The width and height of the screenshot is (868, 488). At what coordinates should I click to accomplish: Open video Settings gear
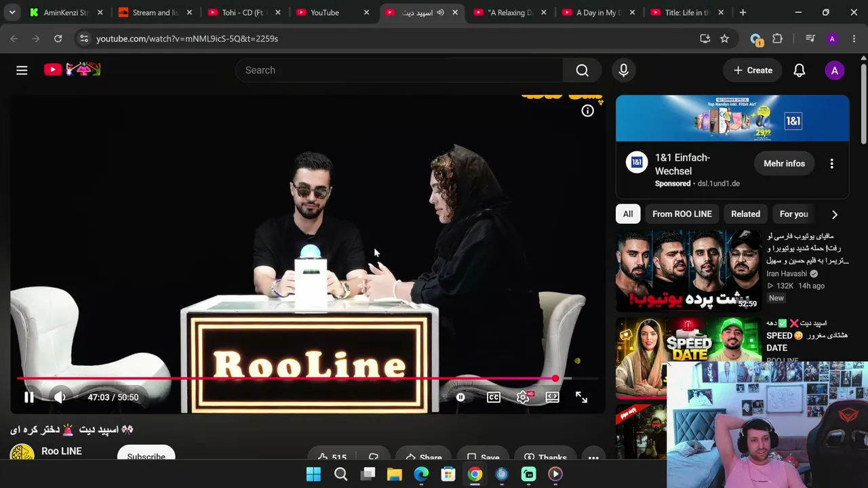[523, 397]
